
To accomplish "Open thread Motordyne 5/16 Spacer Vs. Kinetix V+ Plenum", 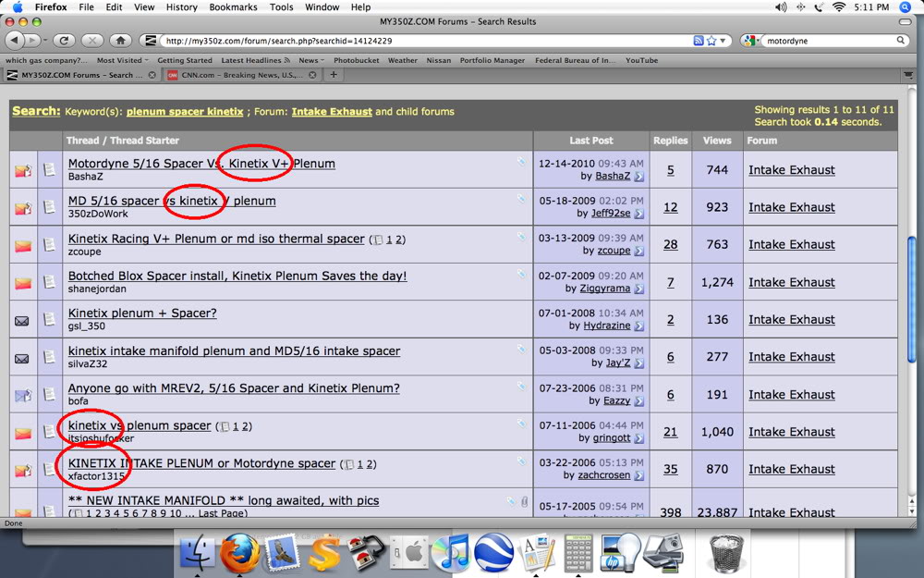I will click(201, 164).
